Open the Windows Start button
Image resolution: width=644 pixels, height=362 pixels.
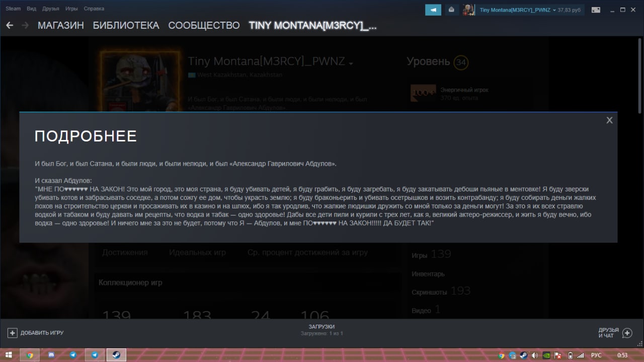10,355
